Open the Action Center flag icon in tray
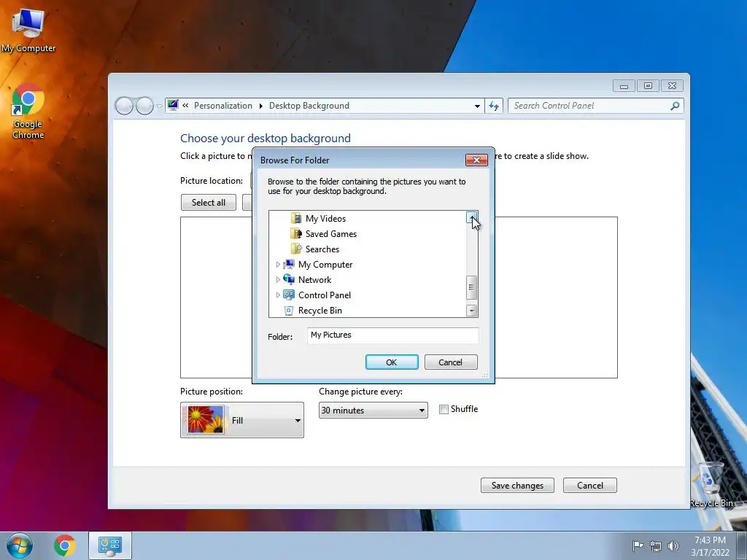The image size is (747, 560). 638,545
